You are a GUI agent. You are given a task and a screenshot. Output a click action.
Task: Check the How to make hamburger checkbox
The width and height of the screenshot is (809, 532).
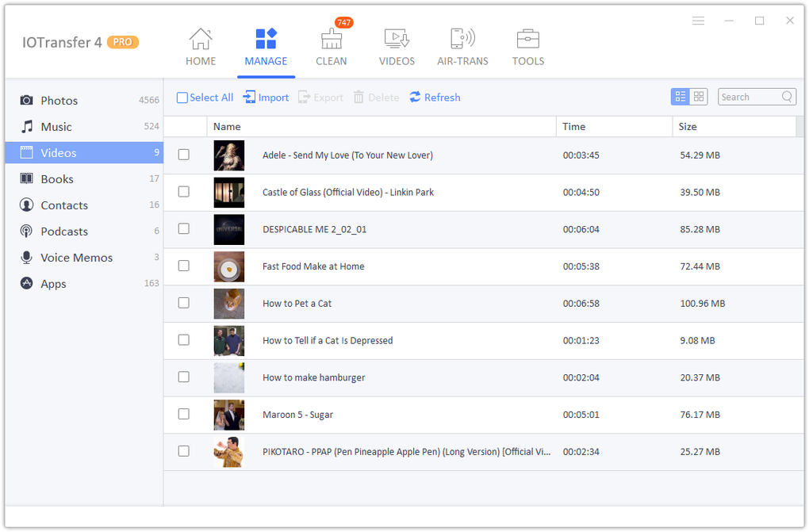point(184,377)
